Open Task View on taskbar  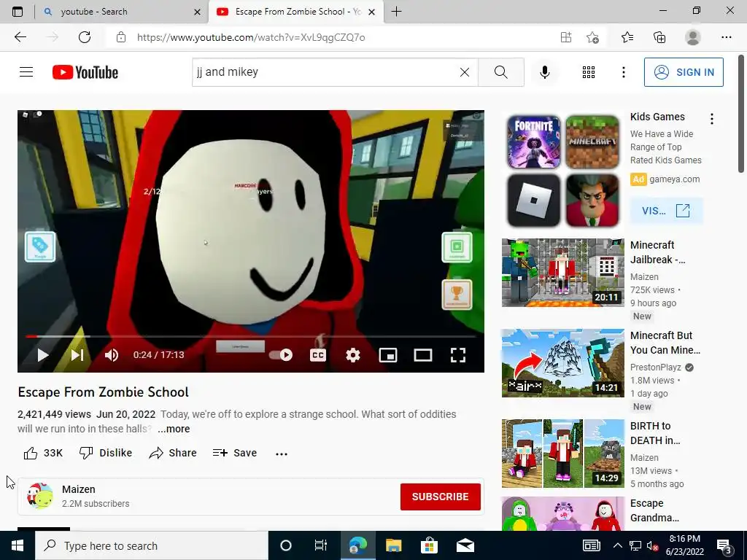tap(321, 545)
